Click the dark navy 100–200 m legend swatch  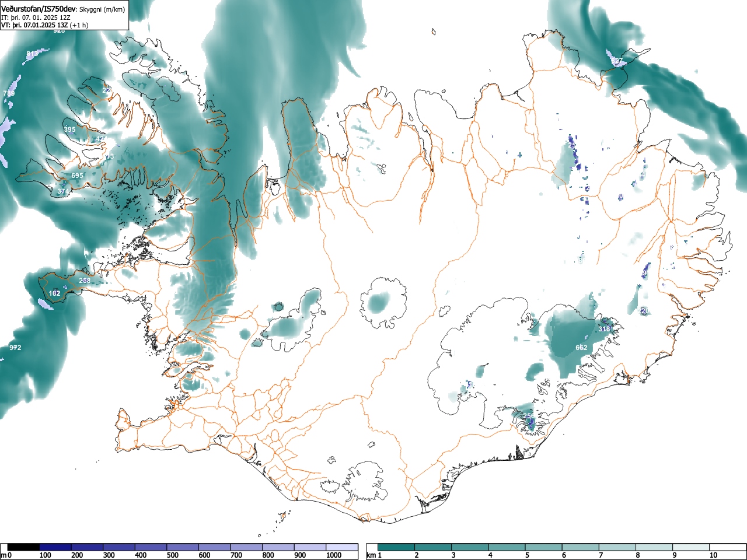click(x=55, y=547)
